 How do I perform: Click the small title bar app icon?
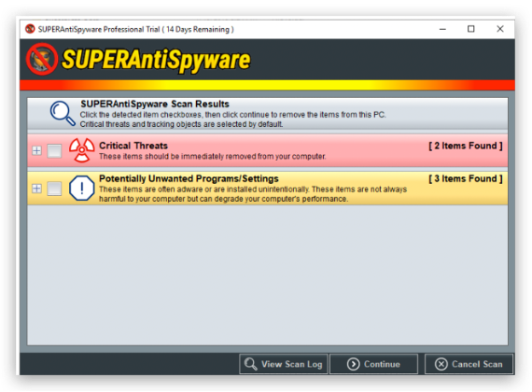(x=30, y=29)
